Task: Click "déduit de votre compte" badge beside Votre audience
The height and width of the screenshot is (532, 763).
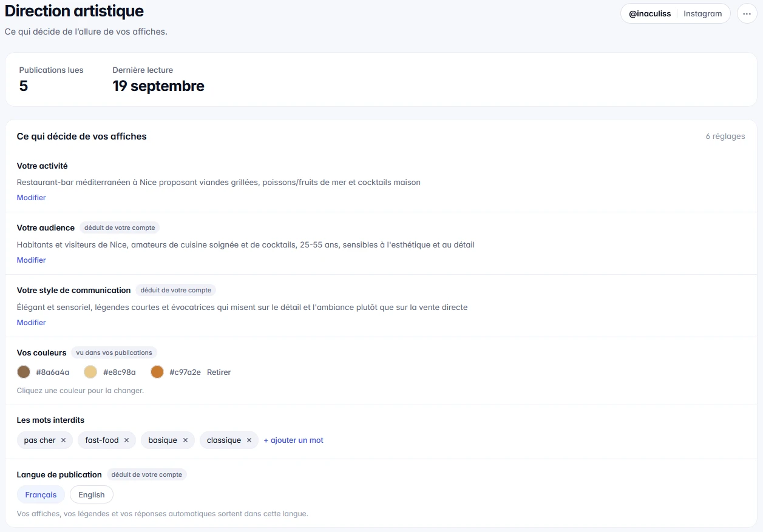Action: pos(120,228)
